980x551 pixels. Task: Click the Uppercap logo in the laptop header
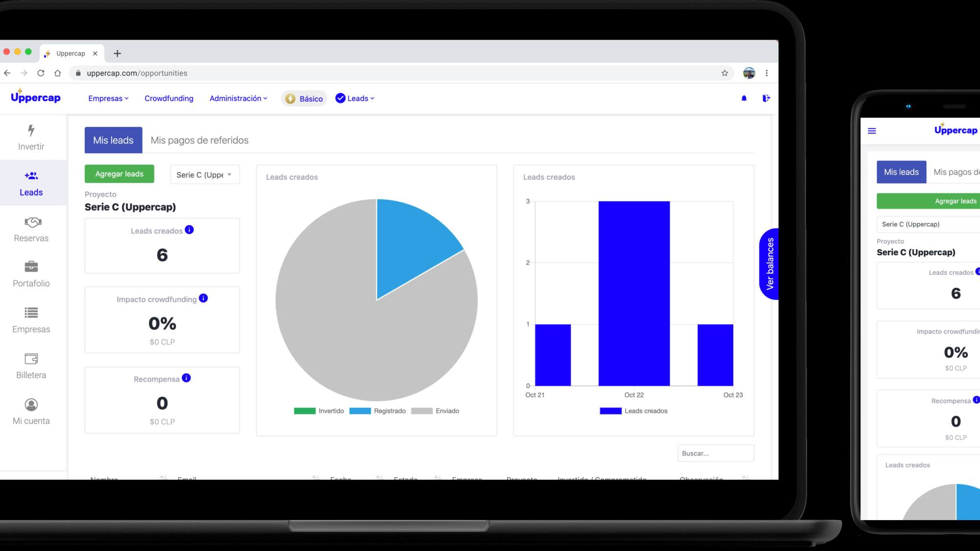point(35,96)
